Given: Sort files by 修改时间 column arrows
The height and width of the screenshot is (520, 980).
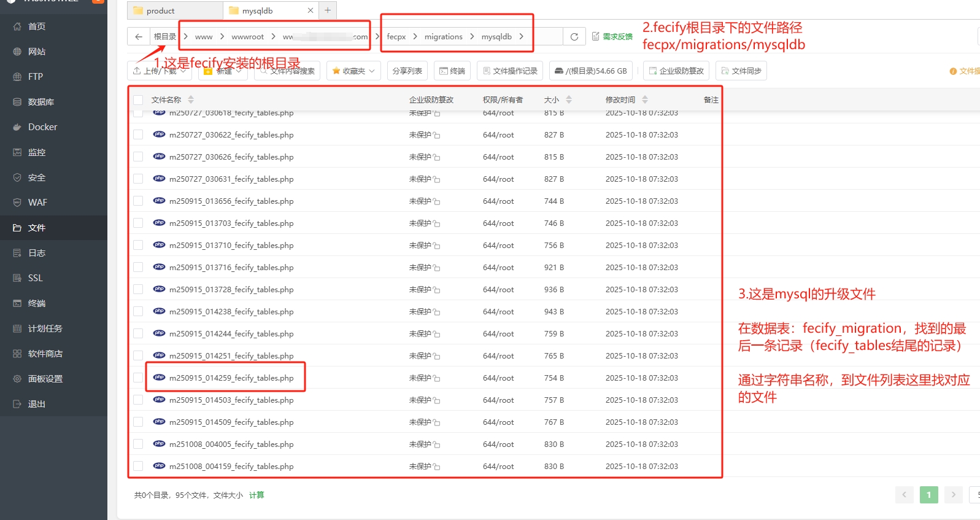Looking at the screenshot, I should click(x=645, y=99).
